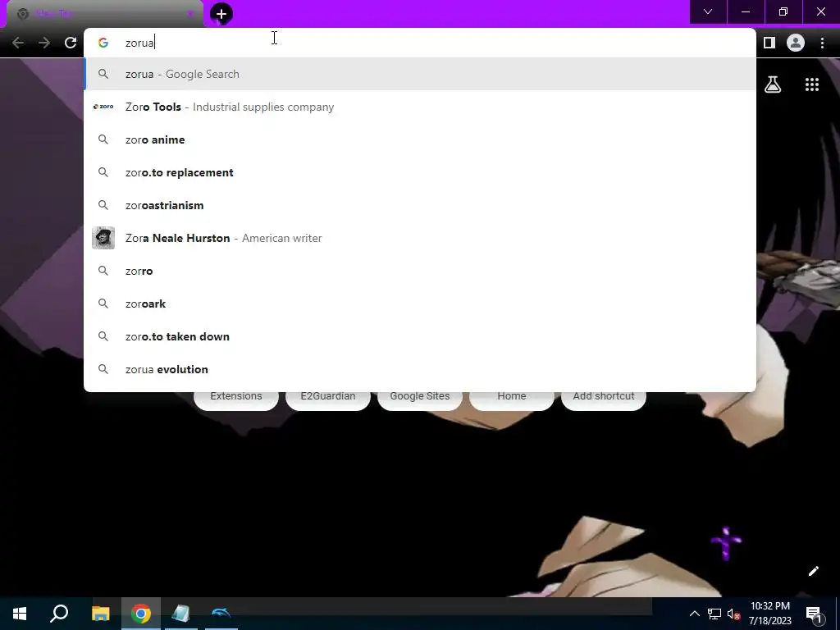Go back to previous page
The image size is (840, 630).
click(x=18, y=43)
